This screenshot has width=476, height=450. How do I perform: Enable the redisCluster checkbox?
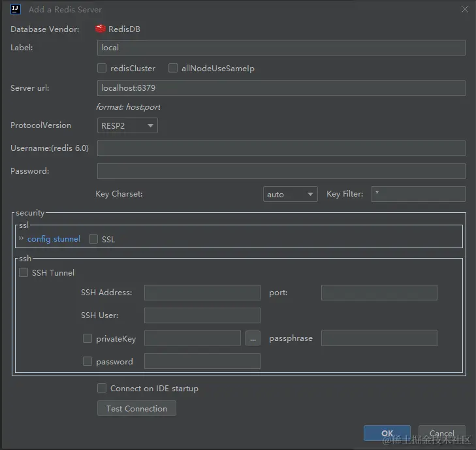102,68
